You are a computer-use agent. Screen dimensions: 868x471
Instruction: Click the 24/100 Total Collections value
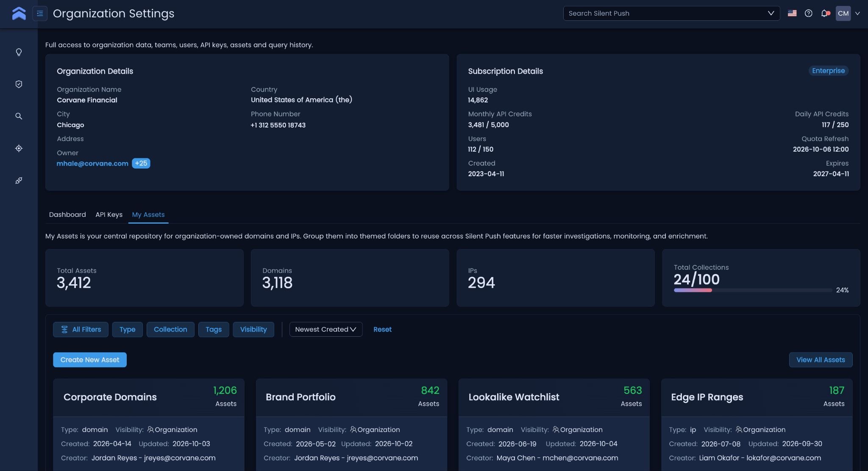pos(696,279)
